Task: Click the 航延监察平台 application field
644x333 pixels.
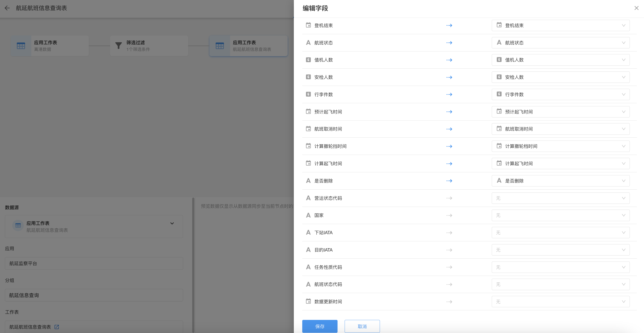Action: (94, 263)
